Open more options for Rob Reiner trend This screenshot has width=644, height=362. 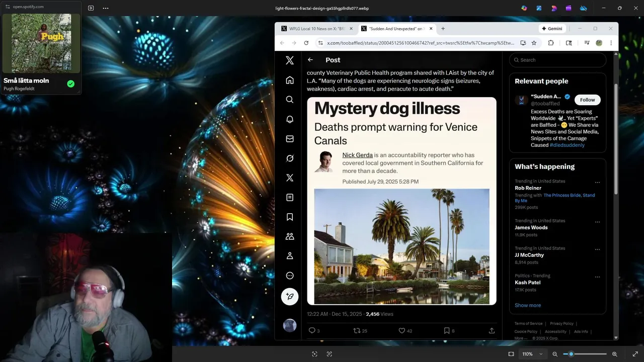pyautogui.click(x=597, y=182)
